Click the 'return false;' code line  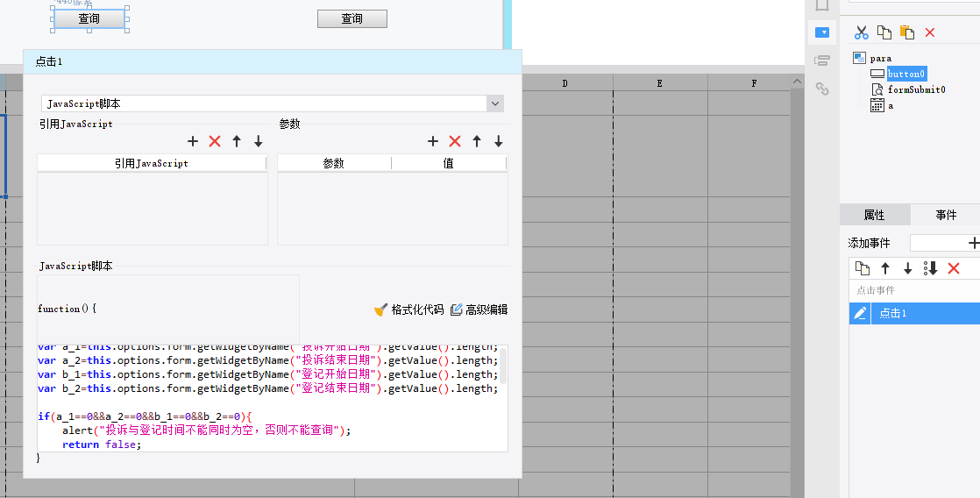point(102,445)
